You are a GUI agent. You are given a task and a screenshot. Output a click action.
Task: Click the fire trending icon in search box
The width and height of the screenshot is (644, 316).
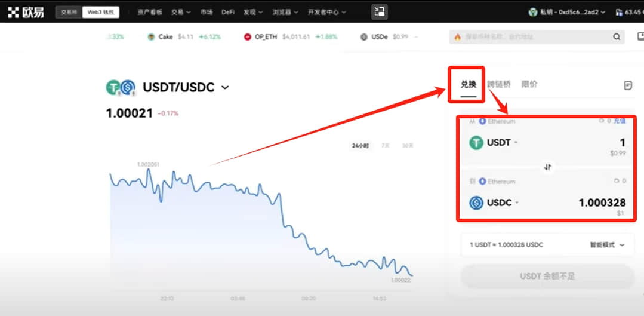coord(458,37)
